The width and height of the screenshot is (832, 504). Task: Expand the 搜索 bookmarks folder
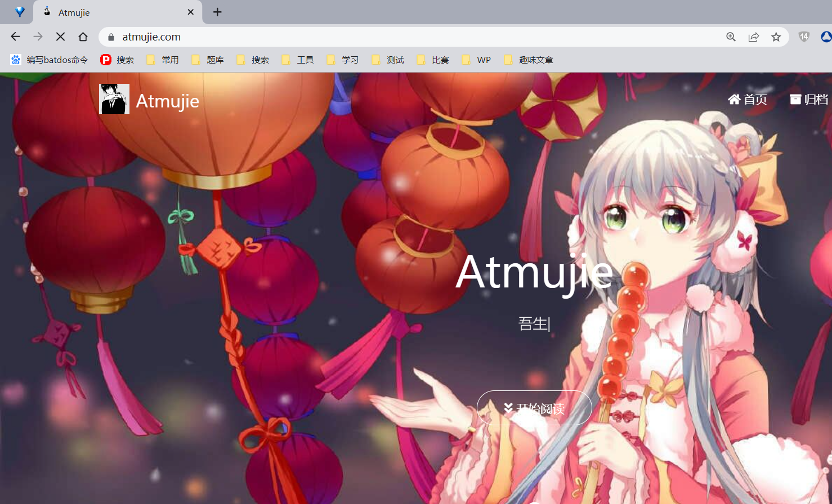(252, 60)
